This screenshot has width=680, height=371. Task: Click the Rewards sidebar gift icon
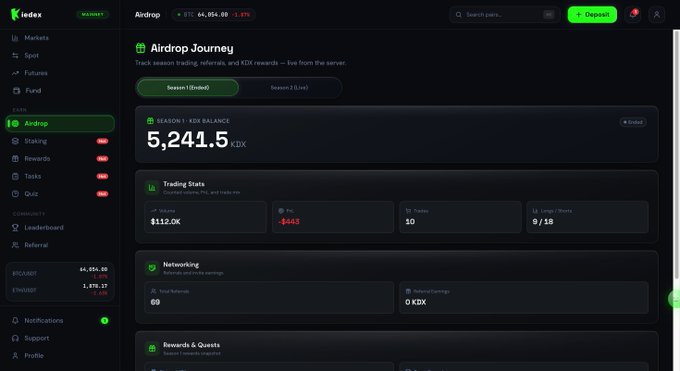pyautogui.click(x=15, y=159)
